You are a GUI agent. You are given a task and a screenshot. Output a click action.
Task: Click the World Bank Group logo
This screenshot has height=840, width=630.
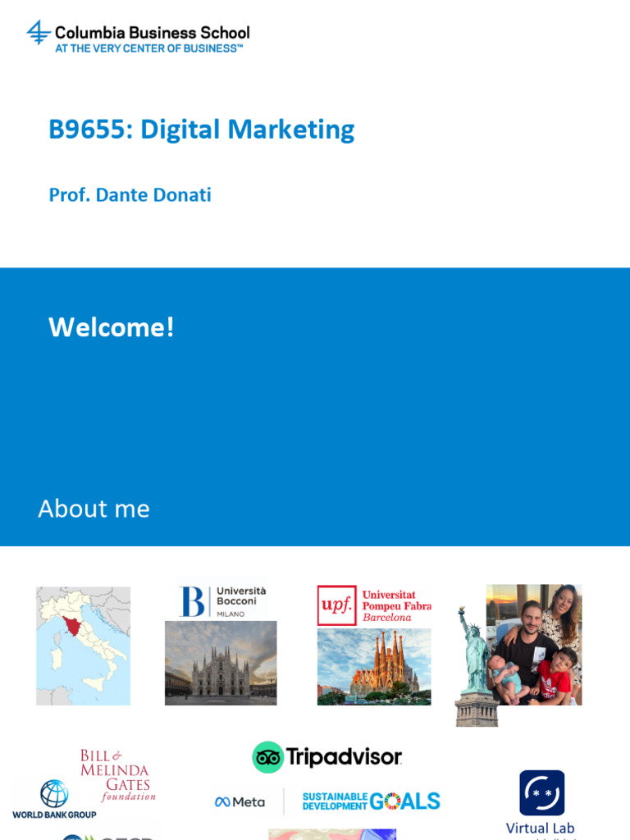click(54, 799)
